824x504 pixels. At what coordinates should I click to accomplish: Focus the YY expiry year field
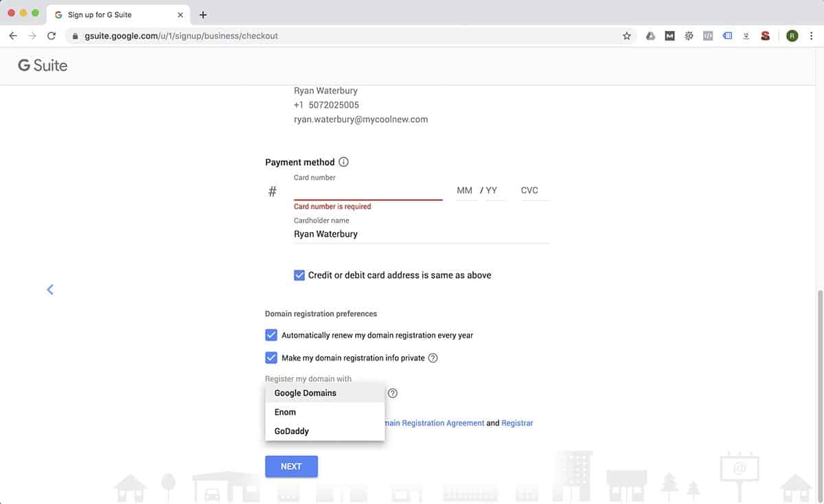tap(495, 190)
